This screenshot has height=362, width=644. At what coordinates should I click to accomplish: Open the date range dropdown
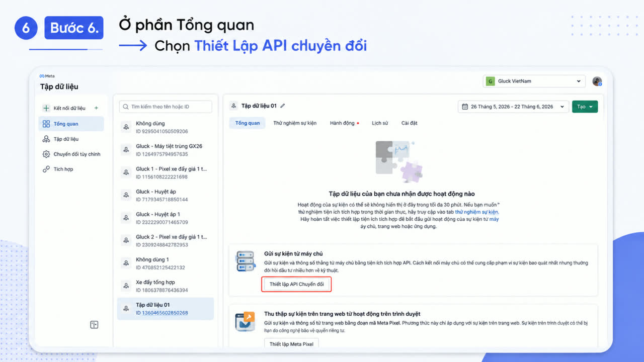pos(514,107)
